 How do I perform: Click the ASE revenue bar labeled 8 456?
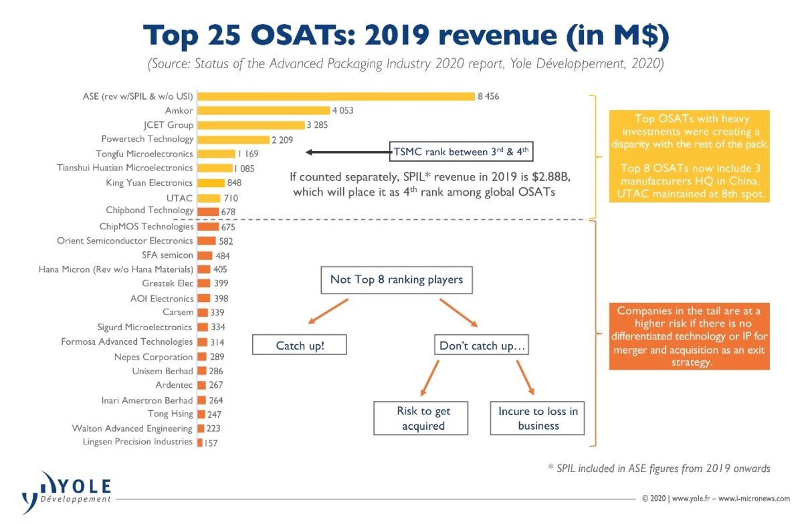pyautogui.click(x=335, y=96)
